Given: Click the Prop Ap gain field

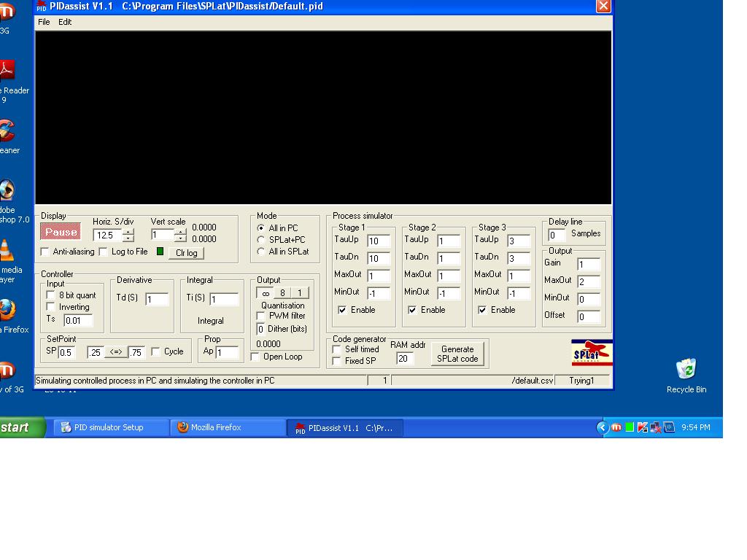Looking at the screenshot, I should click(x=227, y=352).
